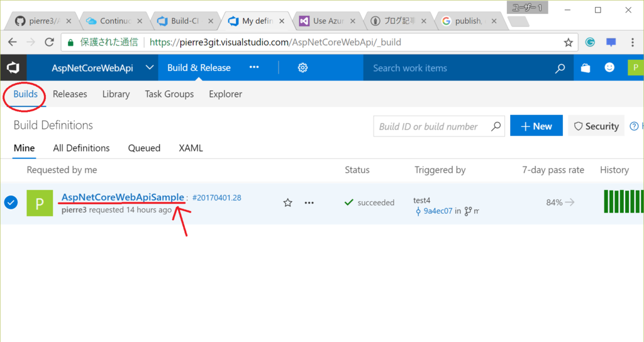Reload the page with browser refresh icon
644x342 pixels.
pos(49,42)
